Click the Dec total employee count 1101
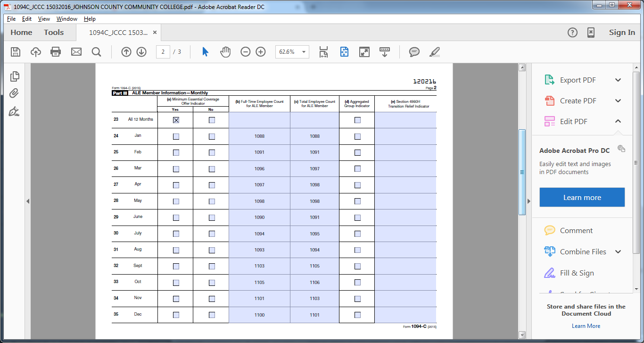Image resolution: width=644 pixels, height=343 pixels. tap(314, 315)
